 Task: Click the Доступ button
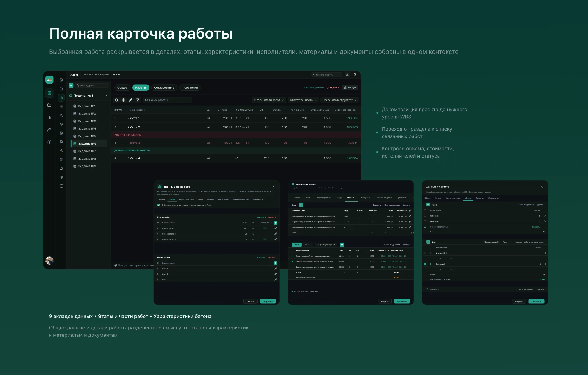pyautogui.click(x=350, y=88)
